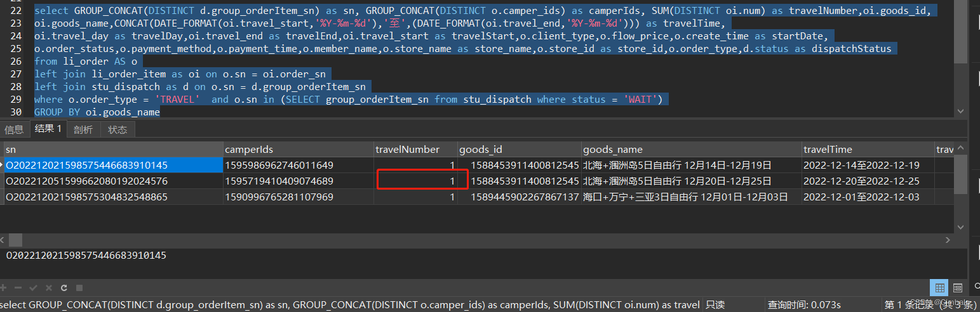This screenshot has height=312, width=980.
Task: Click the camperIds column header
Action: [x=299, y=150]
